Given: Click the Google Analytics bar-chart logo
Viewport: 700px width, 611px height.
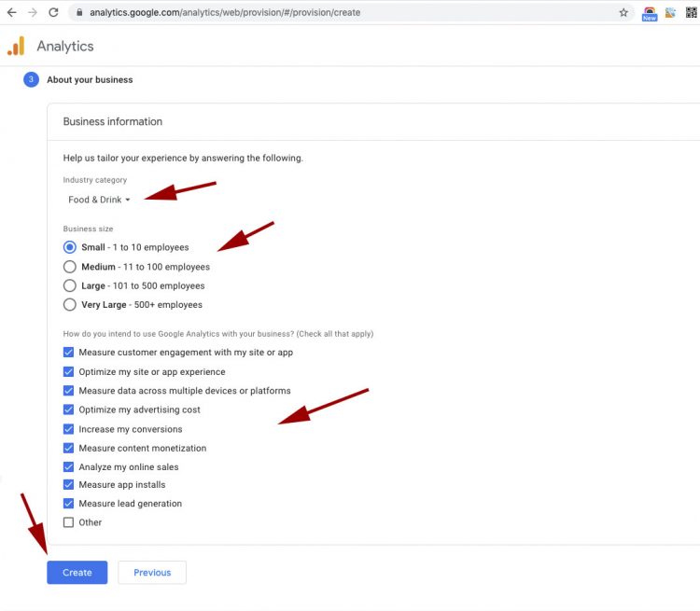Looking at the screenshot, I should (16, 46).
